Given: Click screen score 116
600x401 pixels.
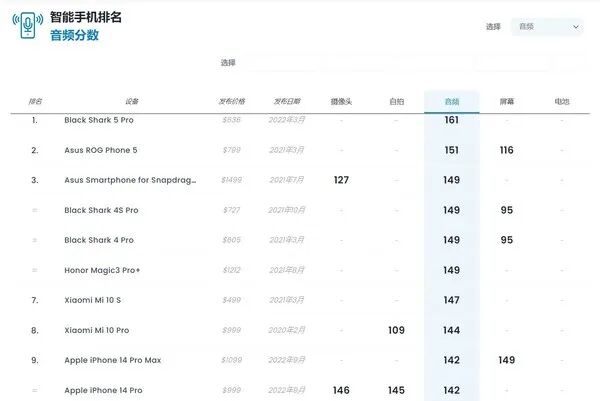Looking at the screenshot, I should point(507,150).
